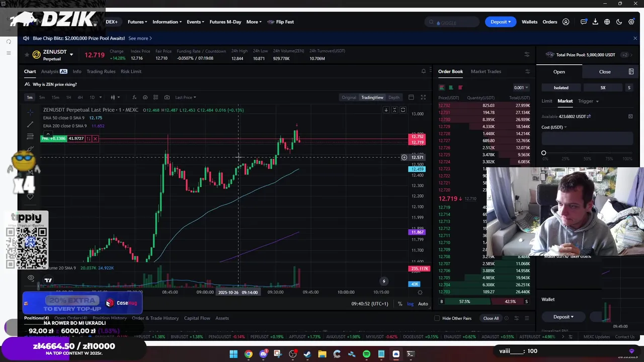Open the user account profile icon
Viewport: 644px width, 362px height.
pos(566,22)
